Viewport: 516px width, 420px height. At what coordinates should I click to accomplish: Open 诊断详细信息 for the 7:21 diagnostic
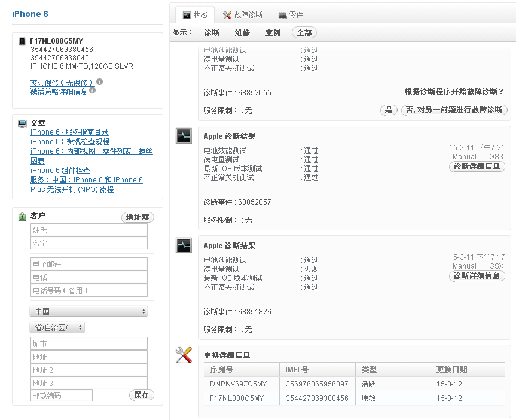477,166
